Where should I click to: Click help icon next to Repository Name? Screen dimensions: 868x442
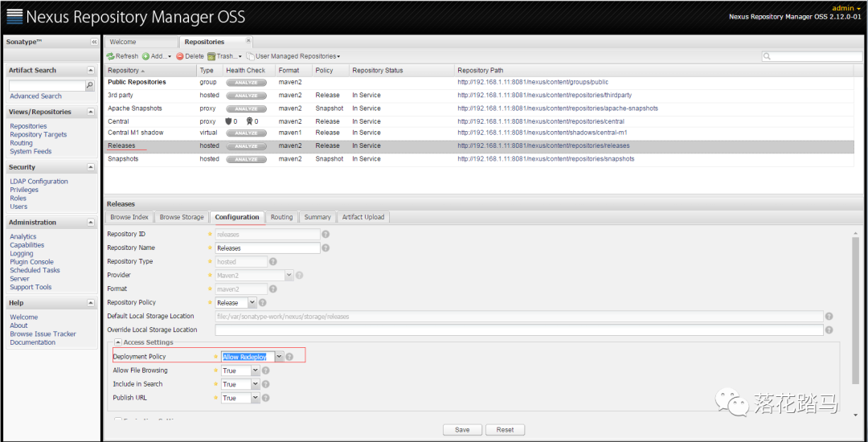point(326,248)
